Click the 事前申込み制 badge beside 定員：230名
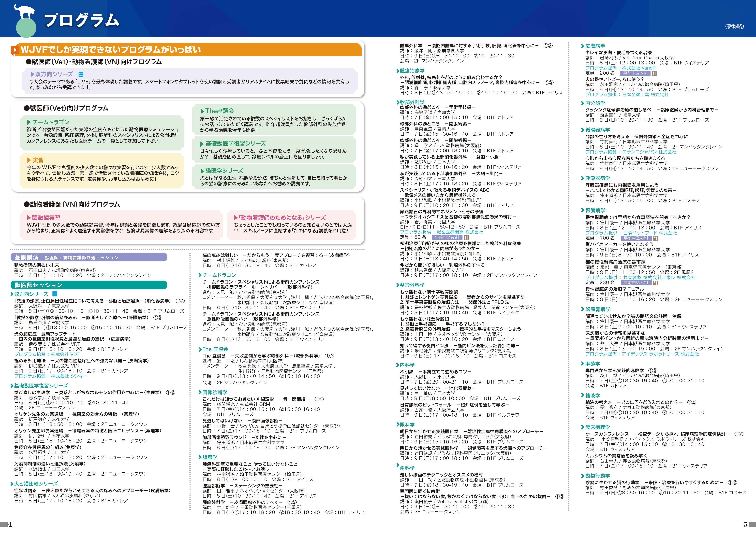 pos(636,283)
